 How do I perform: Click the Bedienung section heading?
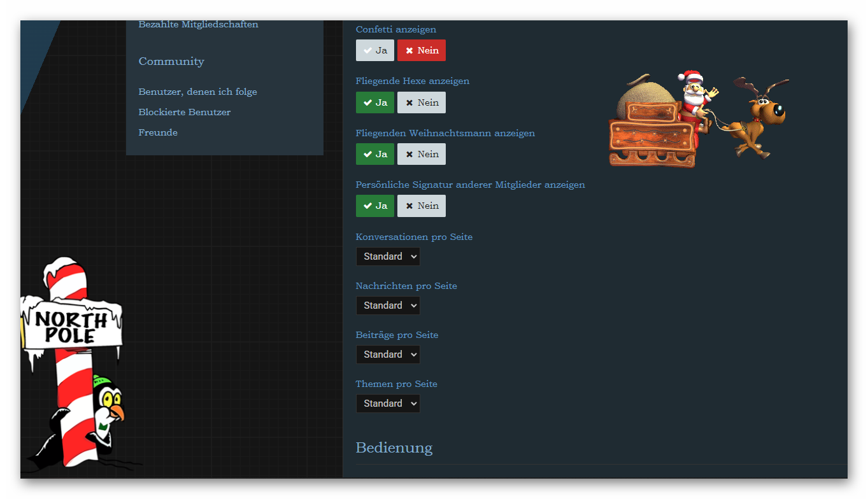coord(394,447)
